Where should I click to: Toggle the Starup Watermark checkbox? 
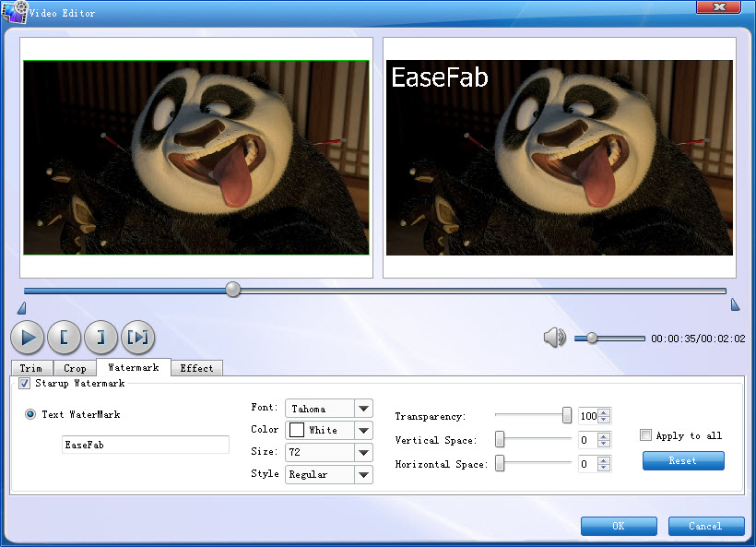point(24,384)
